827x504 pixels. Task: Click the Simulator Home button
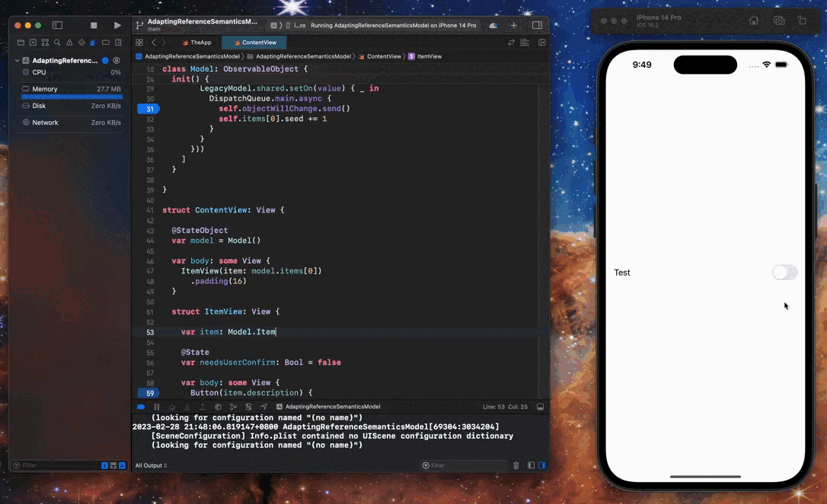click(754, 21)
